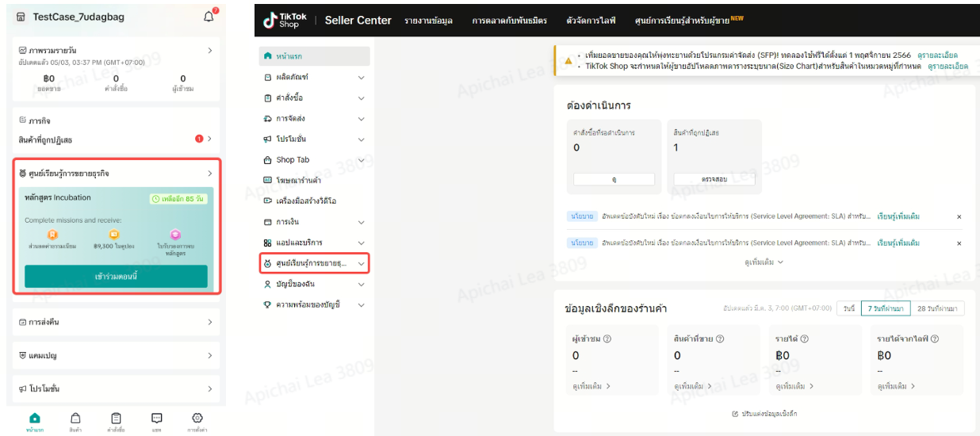The image size is (980, 436).
Task: Click the TikTok Shop logo
Action: tap(285, 21)
